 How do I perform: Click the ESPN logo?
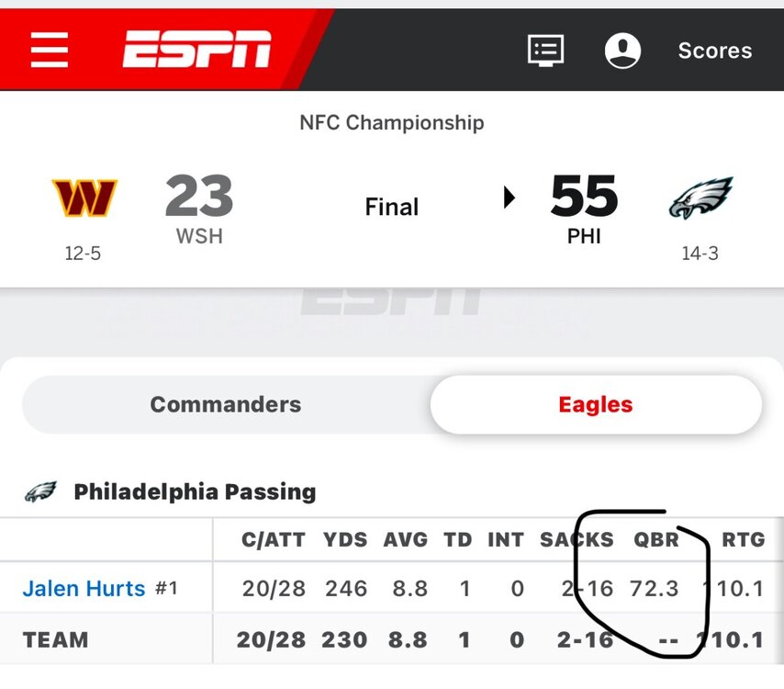pyautogui.click(x=197, y=50)
